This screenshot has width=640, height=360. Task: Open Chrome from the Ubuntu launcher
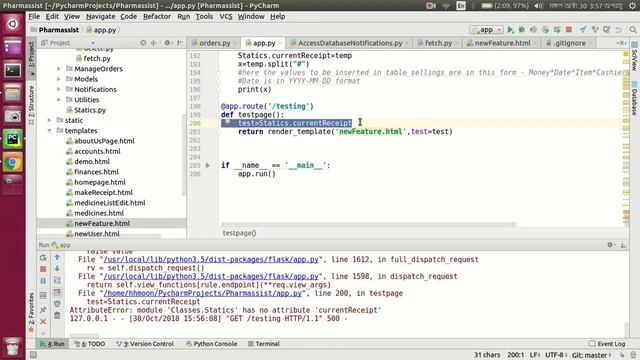[13, 163]
